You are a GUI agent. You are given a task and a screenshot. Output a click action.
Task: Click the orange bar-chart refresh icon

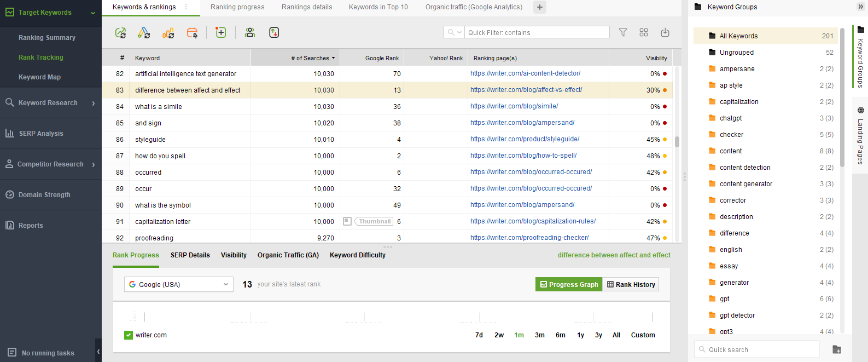168,33
